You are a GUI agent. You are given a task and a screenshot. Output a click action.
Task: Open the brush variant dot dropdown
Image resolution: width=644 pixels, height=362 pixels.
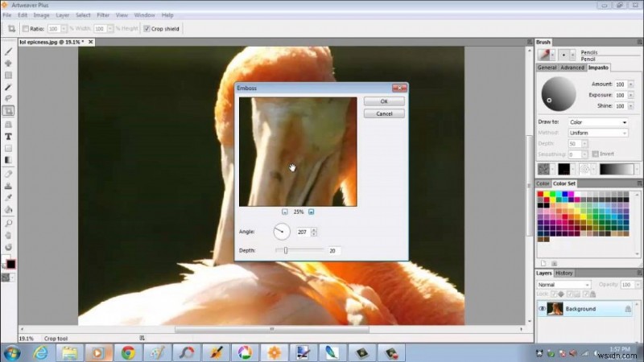pos(572,55)
